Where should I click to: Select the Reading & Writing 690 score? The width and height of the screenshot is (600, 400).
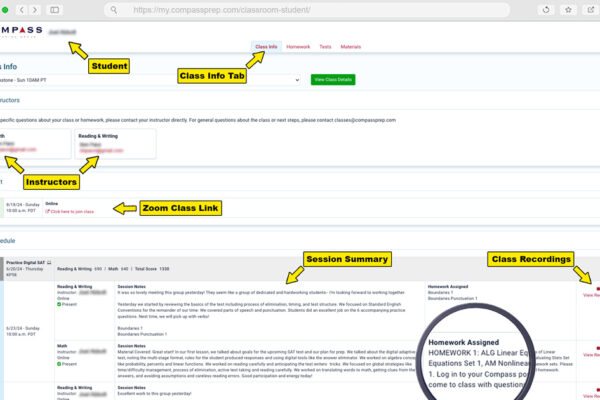tap(80, 269)
